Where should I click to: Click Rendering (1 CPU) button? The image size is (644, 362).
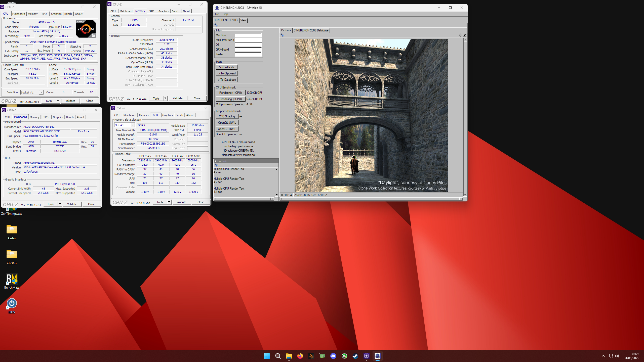(x=230, y=93)
